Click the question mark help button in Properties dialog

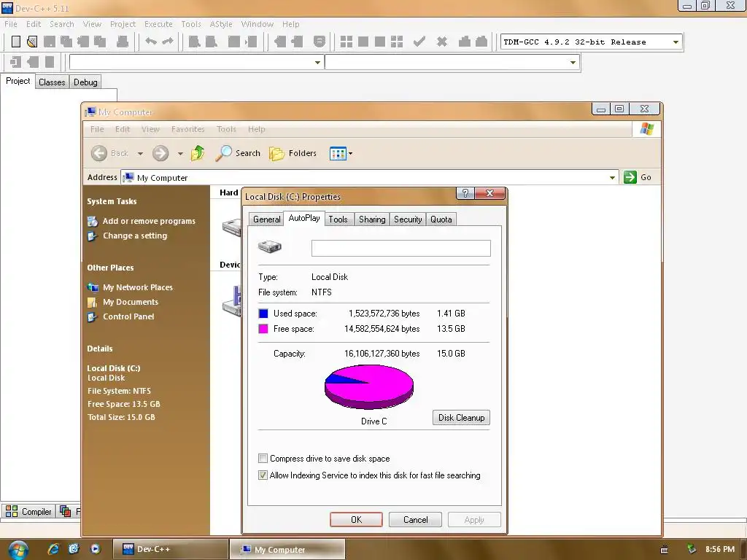coord(465,193)
